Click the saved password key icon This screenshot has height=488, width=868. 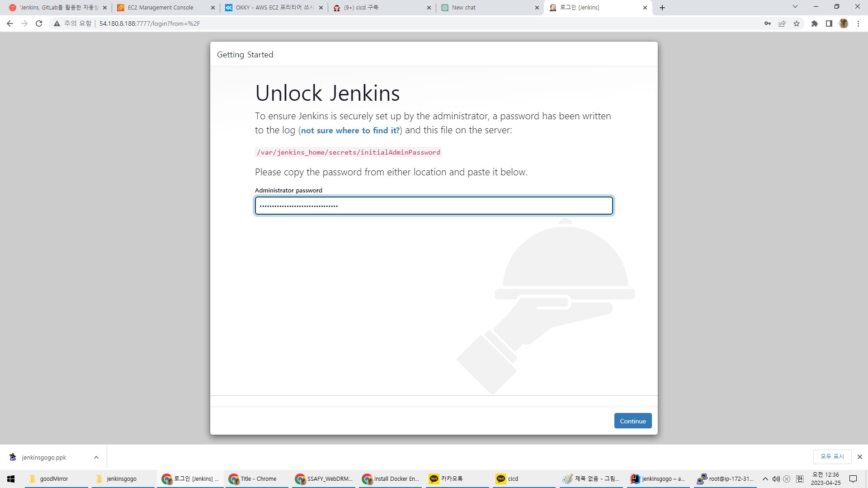click(x=768, y=23)
